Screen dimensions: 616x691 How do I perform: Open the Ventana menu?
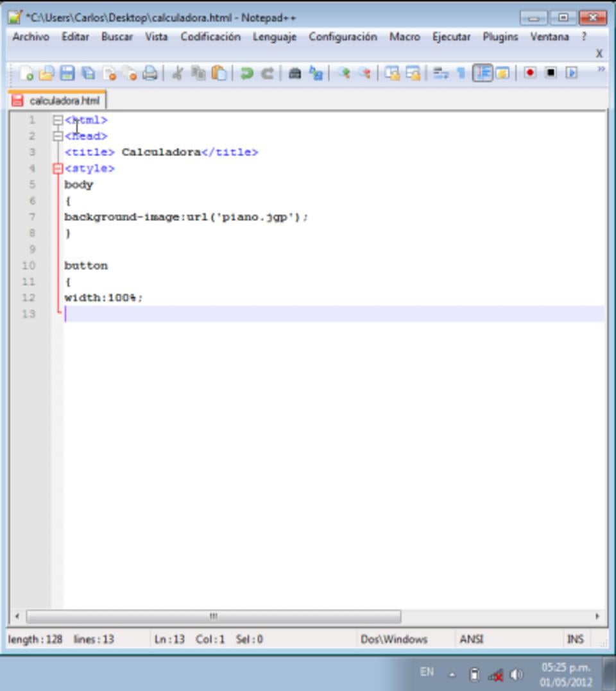pyautogui.click(x=549, y=37)
